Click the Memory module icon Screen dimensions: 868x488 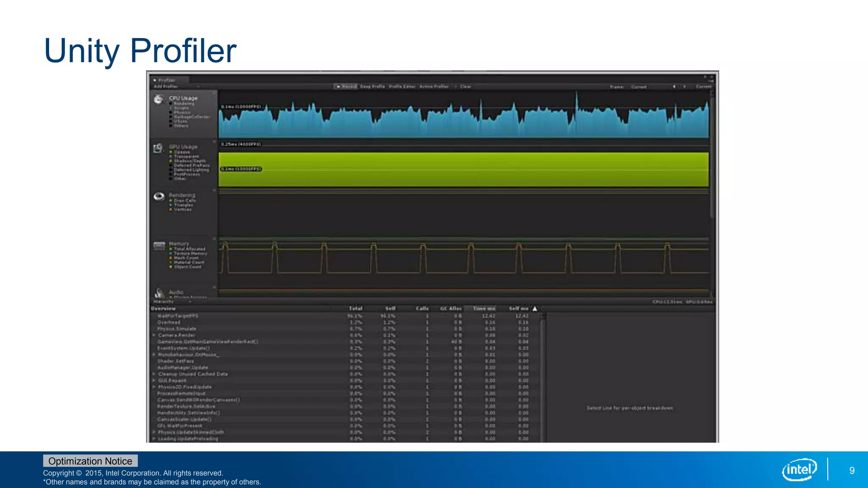click(159, 246)
